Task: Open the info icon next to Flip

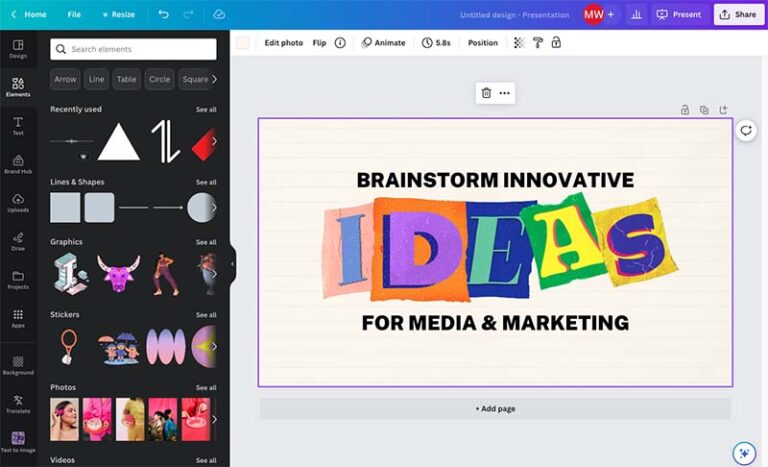Action: 340,43
